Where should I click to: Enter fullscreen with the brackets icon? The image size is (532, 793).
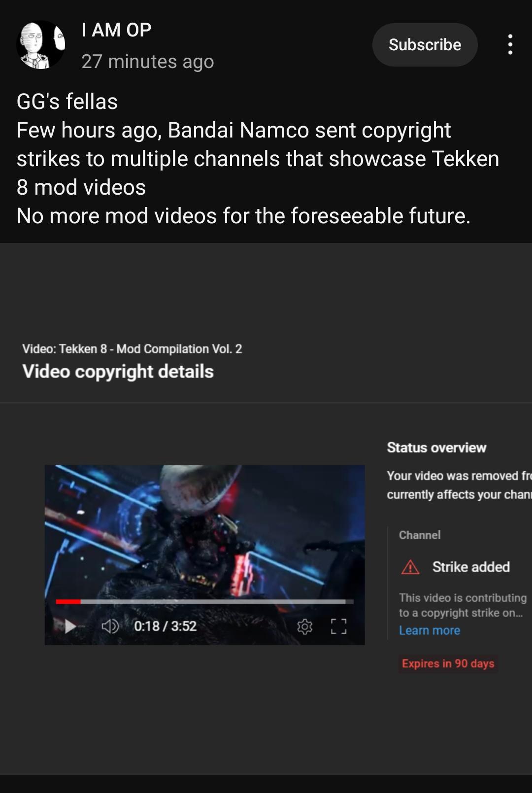pos(338,626)
